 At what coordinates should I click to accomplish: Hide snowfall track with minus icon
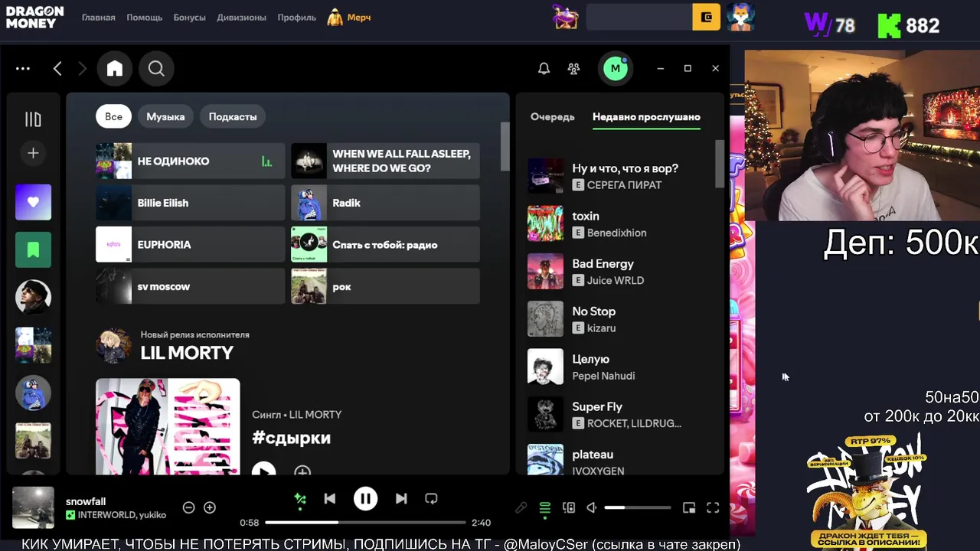(188, 507)
